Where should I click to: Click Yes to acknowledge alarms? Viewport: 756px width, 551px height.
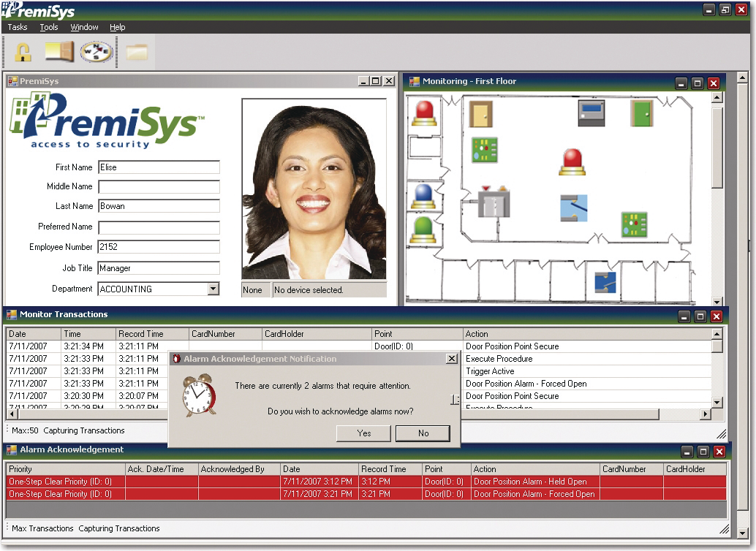tap(364, 433)
